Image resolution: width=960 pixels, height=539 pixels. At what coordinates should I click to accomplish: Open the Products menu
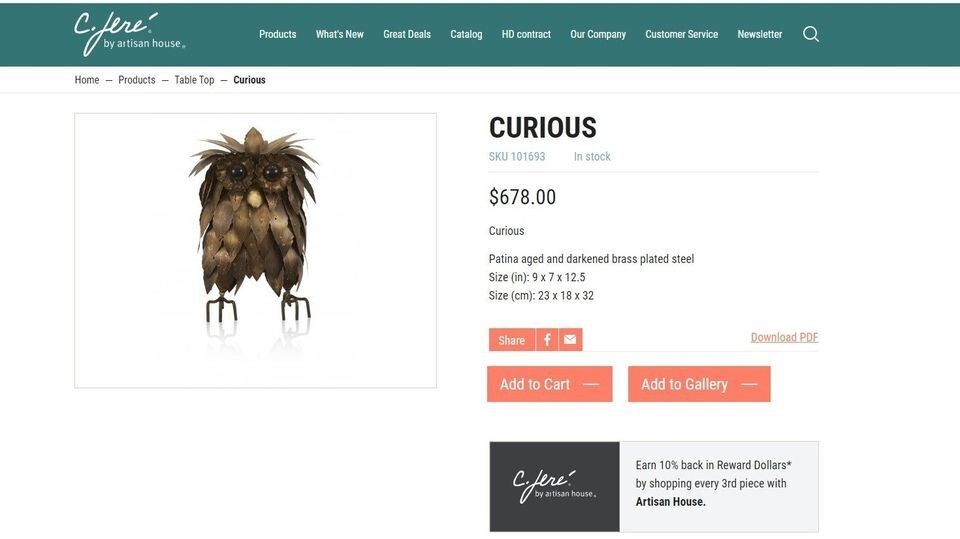point(277,34)
